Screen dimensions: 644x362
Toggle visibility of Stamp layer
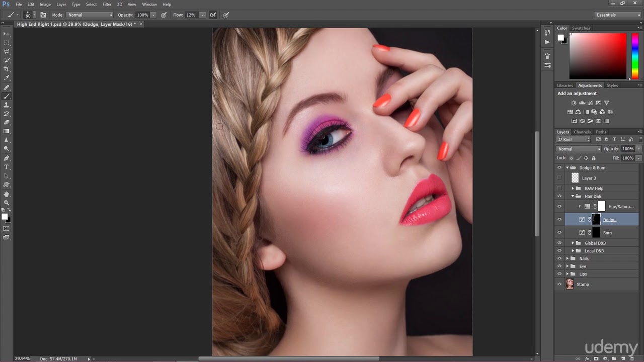pos(559,284)
